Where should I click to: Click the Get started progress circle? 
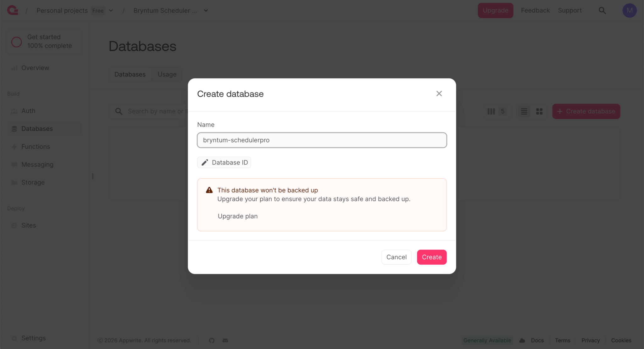17,42
